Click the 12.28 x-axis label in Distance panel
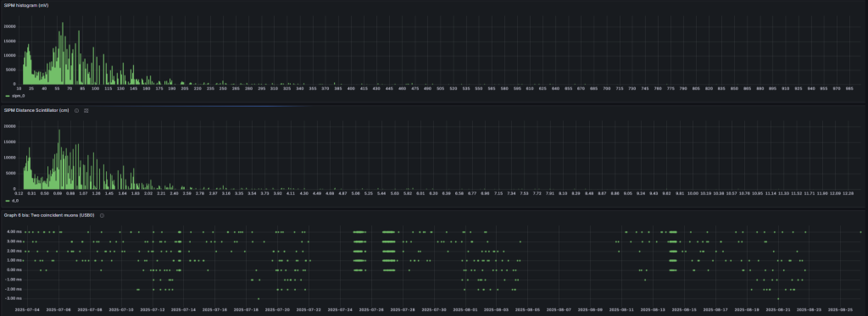868x316 pixels. [x=848, y=194]
